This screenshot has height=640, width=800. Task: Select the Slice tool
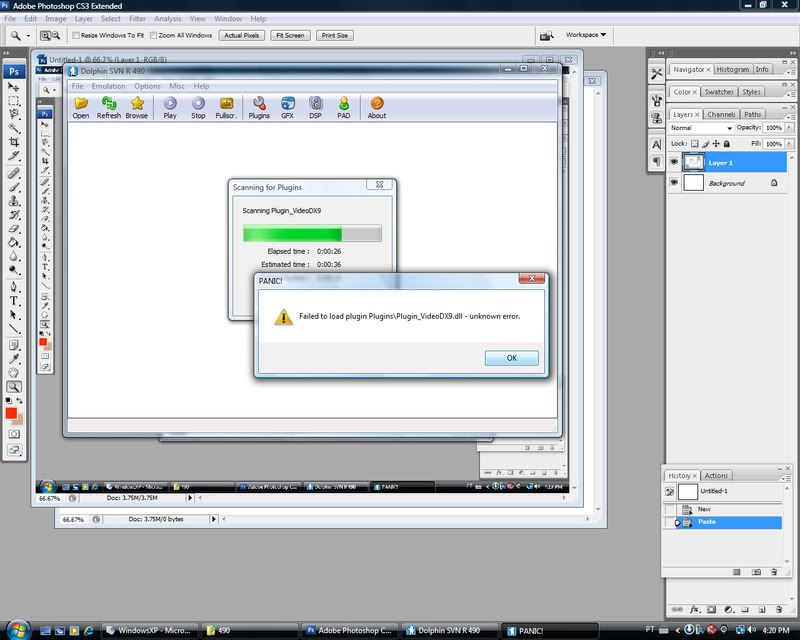click(x=13, y=156)
